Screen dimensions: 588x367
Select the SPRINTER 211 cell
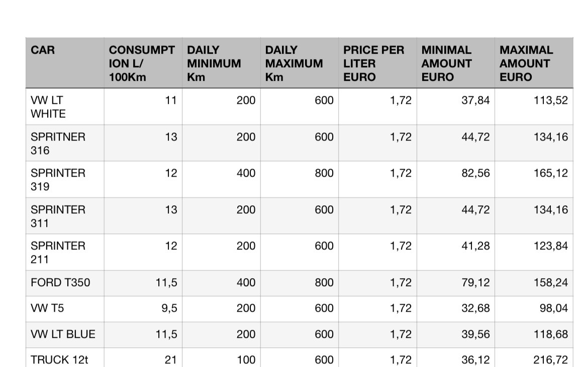(65, 252)
